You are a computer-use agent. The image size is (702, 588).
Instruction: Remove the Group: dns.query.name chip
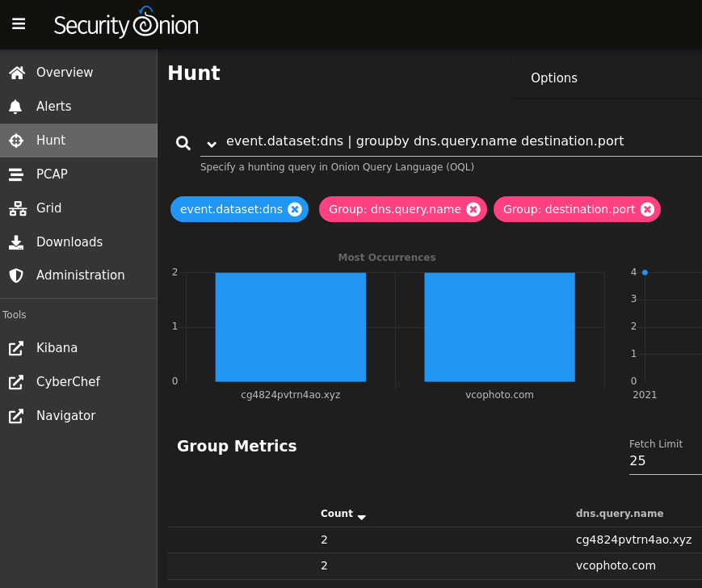pos(473,209)
